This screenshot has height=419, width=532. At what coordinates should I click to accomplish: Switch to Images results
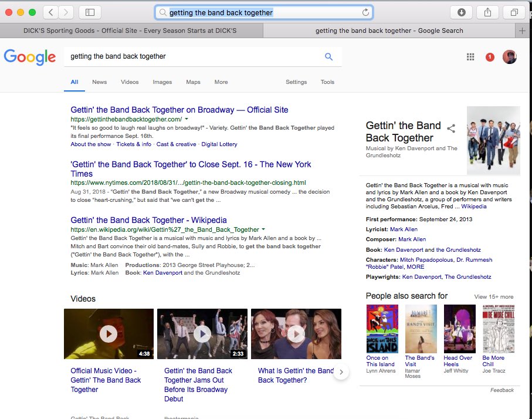[x=162, y=82]
